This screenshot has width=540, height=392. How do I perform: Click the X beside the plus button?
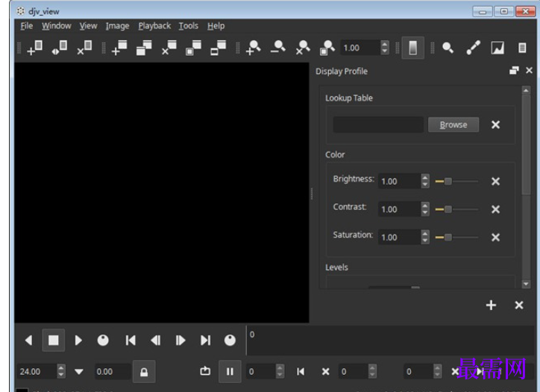click(x=519, y=305)
